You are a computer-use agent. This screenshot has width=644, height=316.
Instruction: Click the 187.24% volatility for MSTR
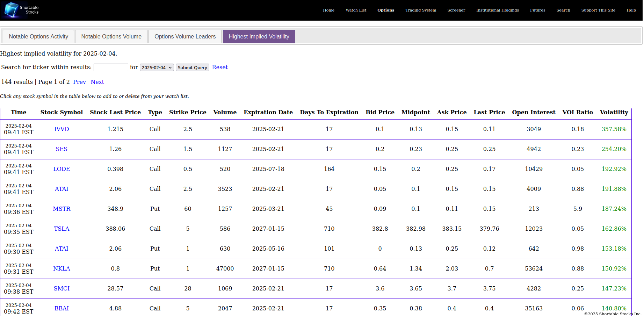tap(614, 209)
